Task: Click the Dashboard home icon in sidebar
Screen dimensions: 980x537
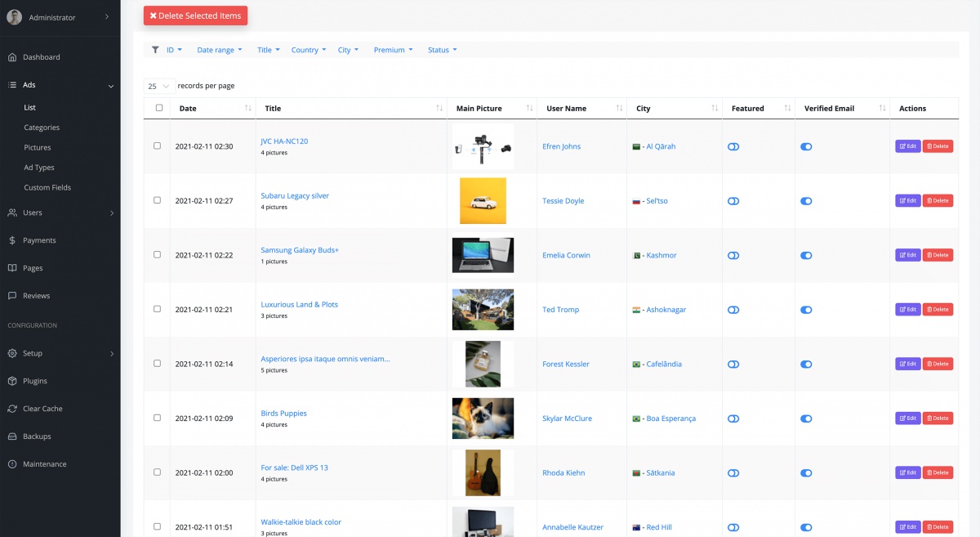Action: pos(12,57)
